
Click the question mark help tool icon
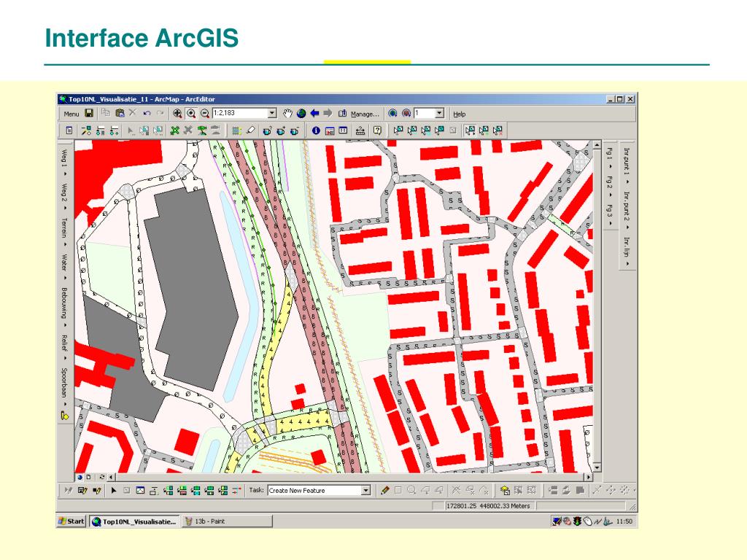[377, 130]
